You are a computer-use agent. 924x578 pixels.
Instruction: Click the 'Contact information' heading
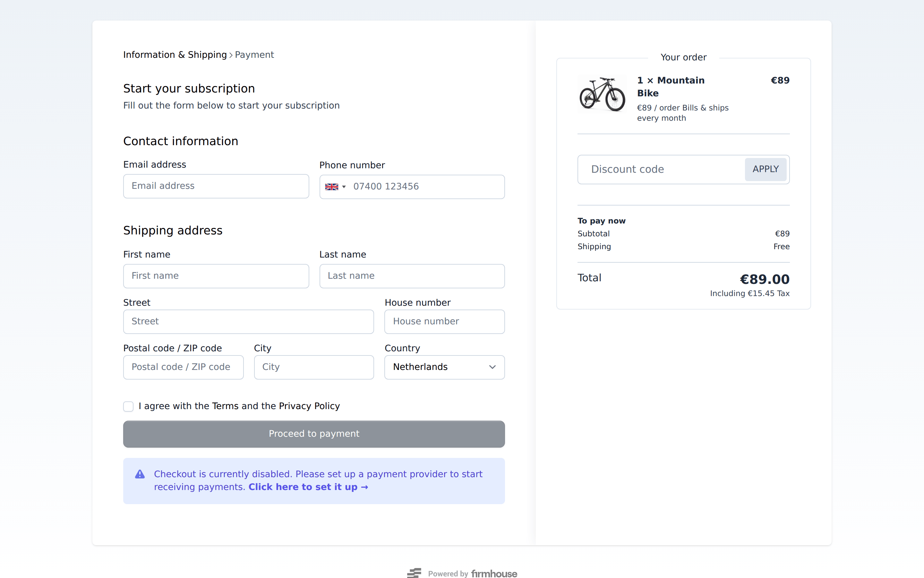[x=181, y=141]
